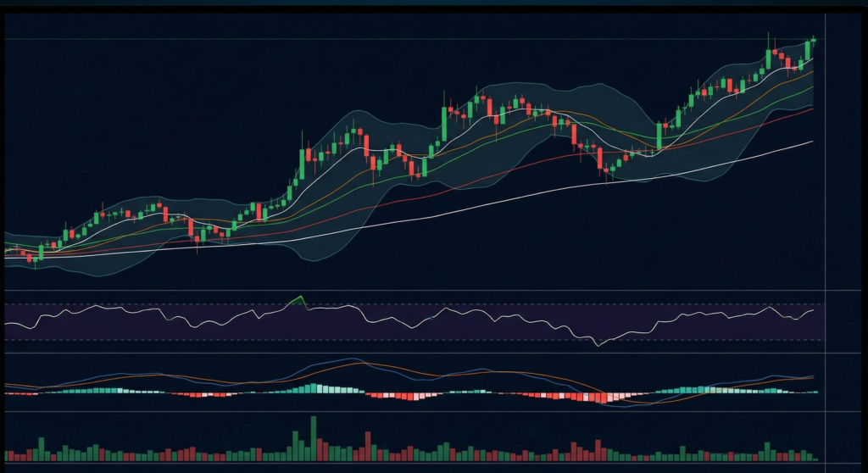Click the lower dashed RSI threshold line

click(424, 340)
